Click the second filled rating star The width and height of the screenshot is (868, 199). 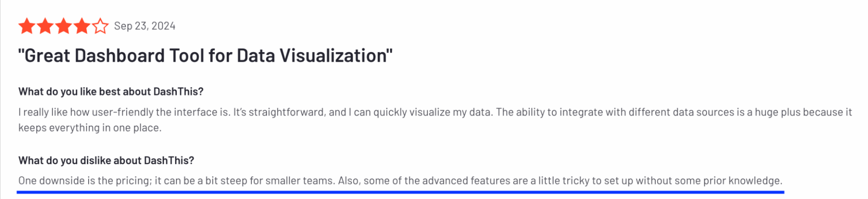tap(45, 27)
